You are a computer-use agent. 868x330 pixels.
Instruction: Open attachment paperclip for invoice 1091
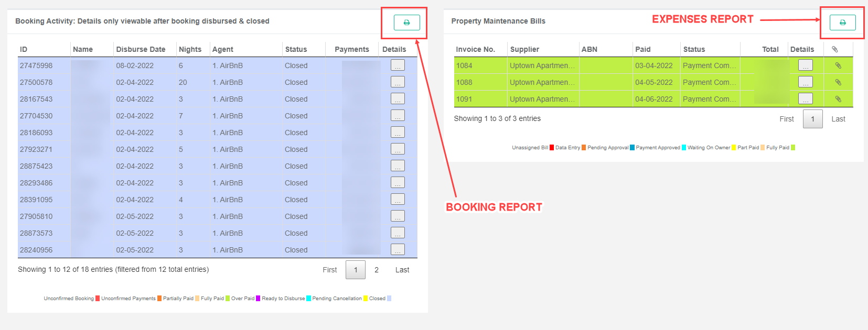(838, 99)
